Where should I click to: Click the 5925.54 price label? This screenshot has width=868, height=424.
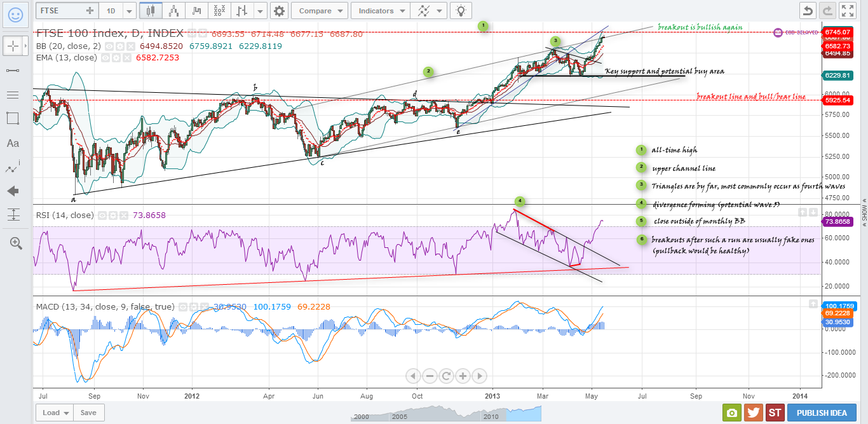[x=837, y=100]
